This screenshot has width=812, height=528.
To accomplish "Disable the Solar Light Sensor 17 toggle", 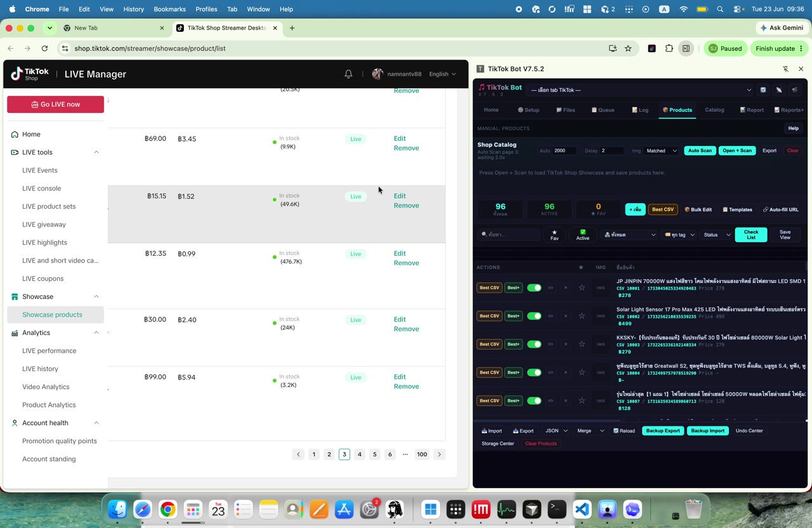I will point(534,316).
